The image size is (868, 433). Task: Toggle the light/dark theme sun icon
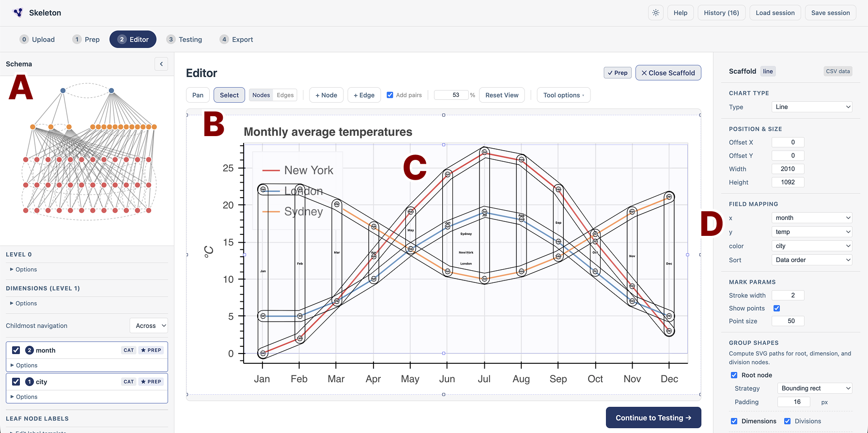pos(656,13)
